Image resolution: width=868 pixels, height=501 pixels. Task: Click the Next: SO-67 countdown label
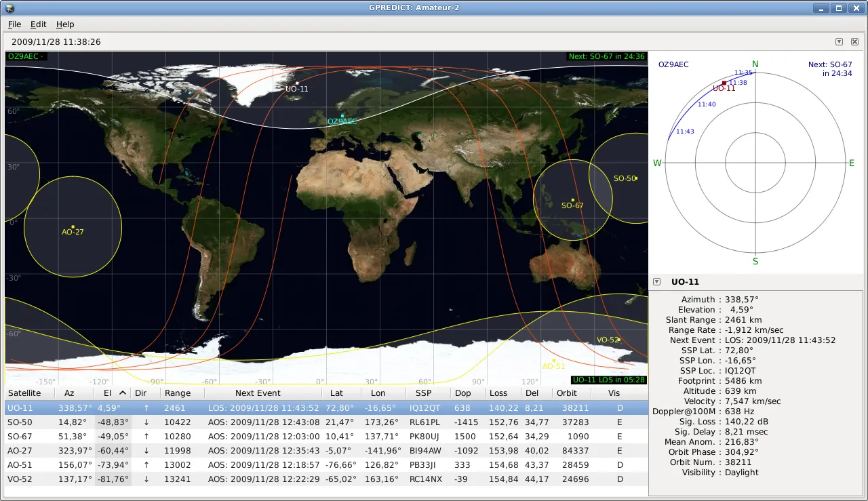coord(606,56)
